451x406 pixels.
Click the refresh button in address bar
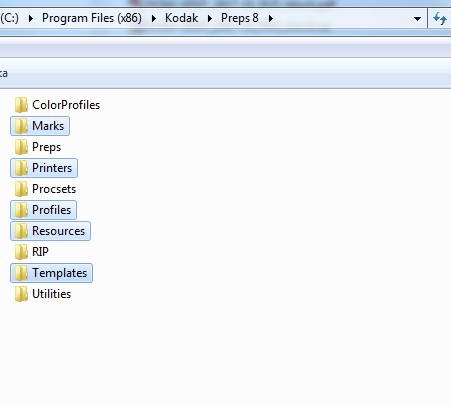440,18
